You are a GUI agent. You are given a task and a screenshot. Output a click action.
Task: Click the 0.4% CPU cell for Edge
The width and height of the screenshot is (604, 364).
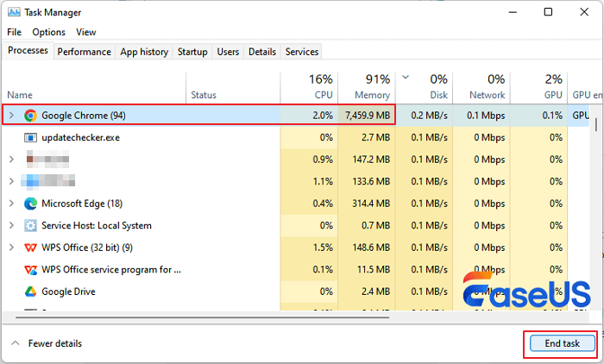tap(323, 204)
